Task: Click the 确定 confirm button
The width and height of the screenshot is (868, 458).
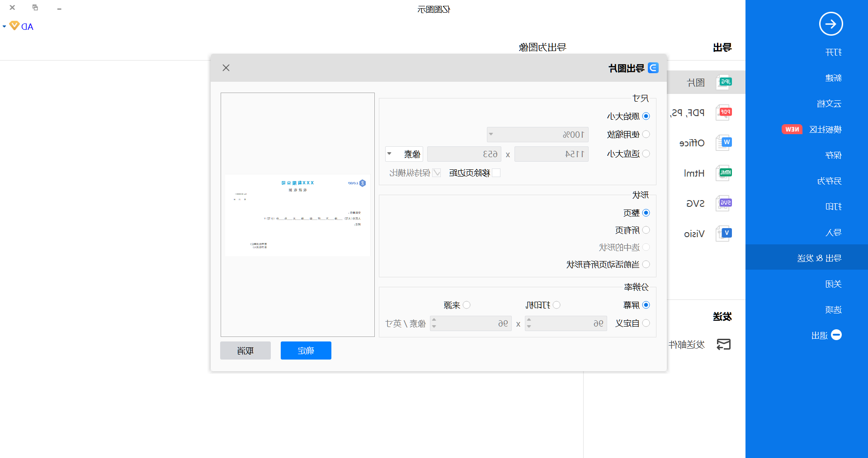Action: click(x=306, y=351)
